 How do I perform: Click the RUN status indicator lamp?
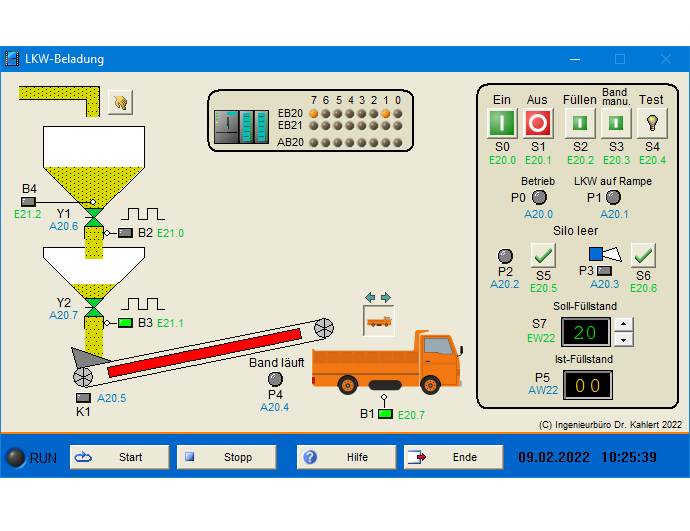pyautogui.click(x=16, y=458)
